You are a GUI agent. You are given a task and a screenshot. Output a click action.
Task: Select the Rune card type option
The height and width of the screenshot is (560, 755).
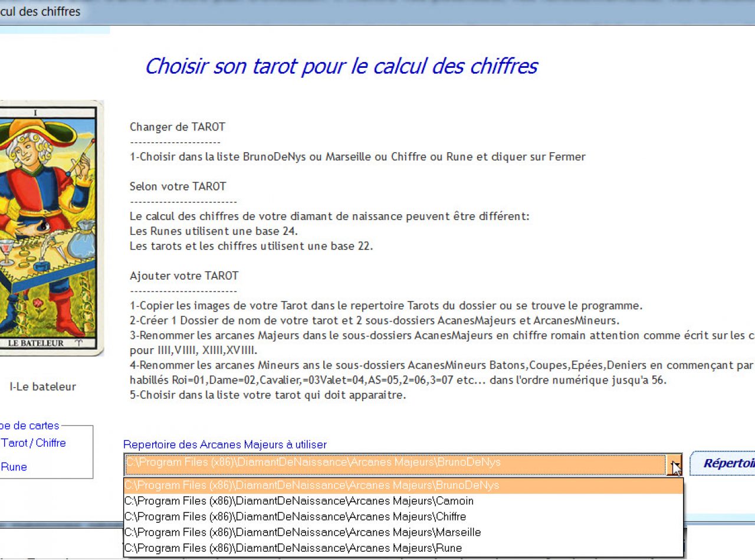(x=14, y=467)
